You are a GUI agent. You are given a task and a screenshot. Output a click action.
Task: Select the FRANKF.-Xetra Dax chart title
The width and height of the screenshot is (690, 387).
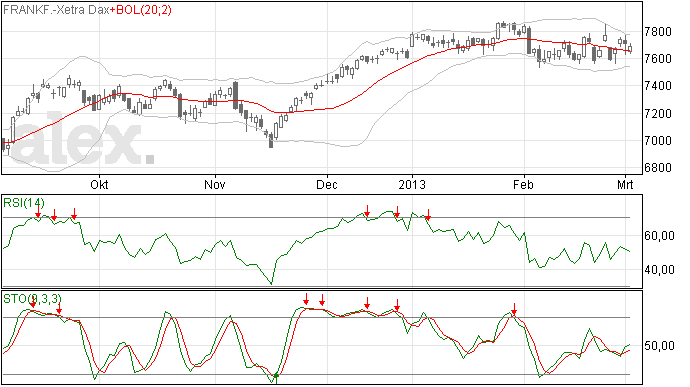[x=56, y=10]
